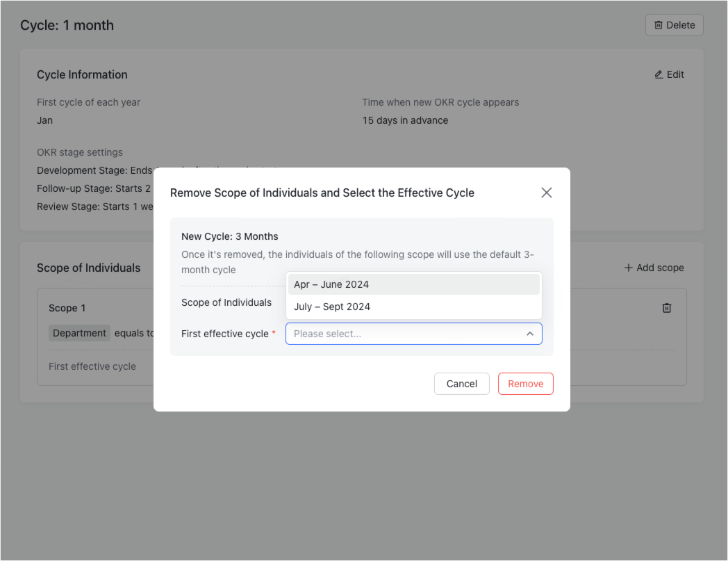Image resolution: width=728 pixels, height=561 pixels.
Task: Click the Jan first cycle value
Action: click(x=44, y=120)
